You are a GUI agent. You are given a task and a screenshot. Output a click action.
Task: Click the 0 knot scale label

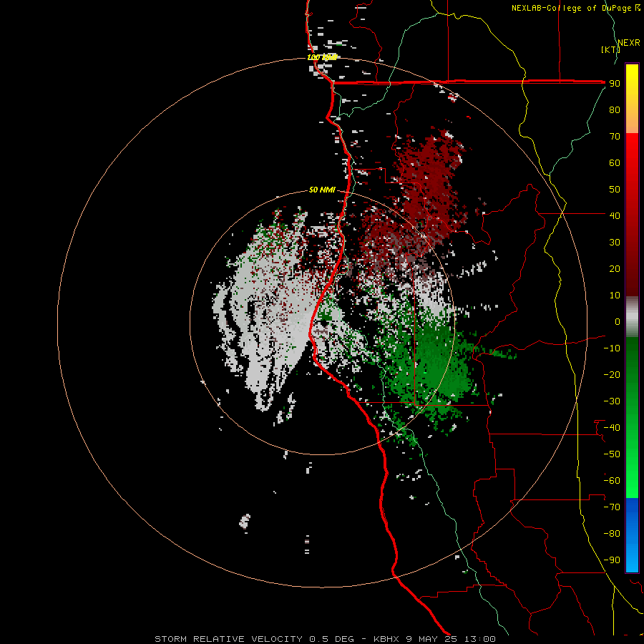[x=618, y=322]
